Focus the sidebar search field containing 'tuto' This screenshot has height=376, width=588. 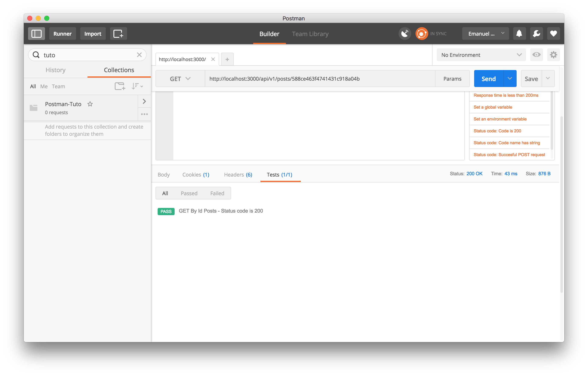point(88,55)
